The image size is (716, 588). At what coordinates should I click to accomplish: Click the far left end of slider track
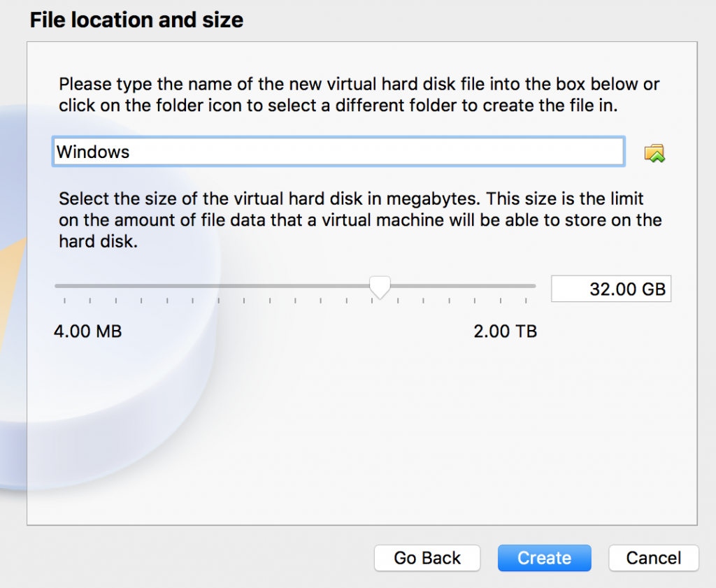coord(57,285)
